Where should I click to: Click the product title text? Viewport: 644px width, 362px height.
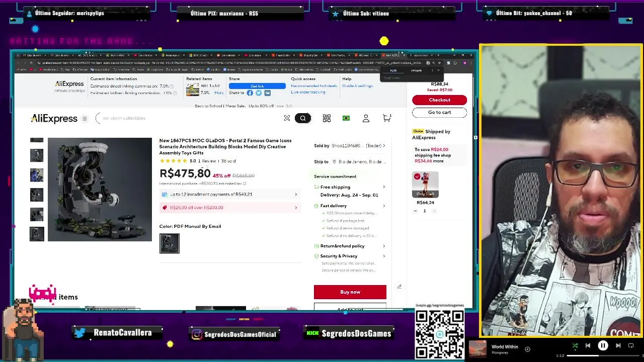(225, 147)
